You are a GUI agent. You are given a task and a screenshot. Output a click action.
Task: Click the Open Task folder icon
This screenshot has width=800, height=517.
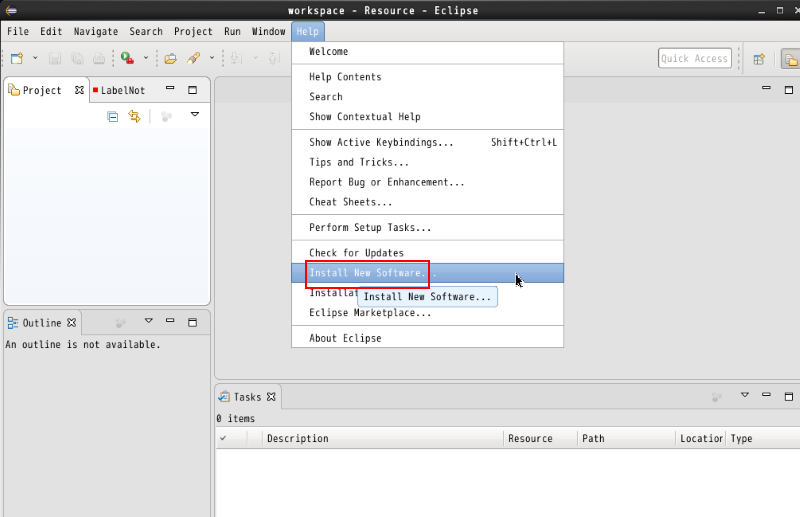tap(170, 58)
